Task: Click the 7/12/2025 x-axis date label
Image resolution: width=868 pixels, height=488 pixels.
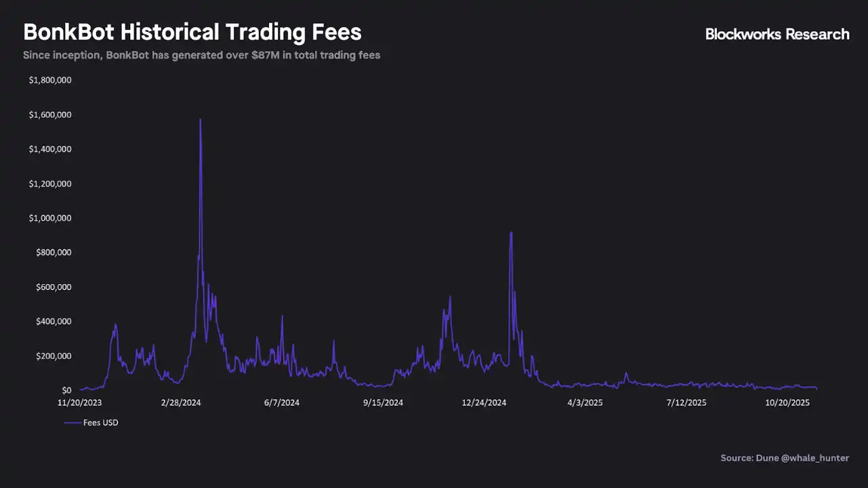Action: [x=686, y=403]
